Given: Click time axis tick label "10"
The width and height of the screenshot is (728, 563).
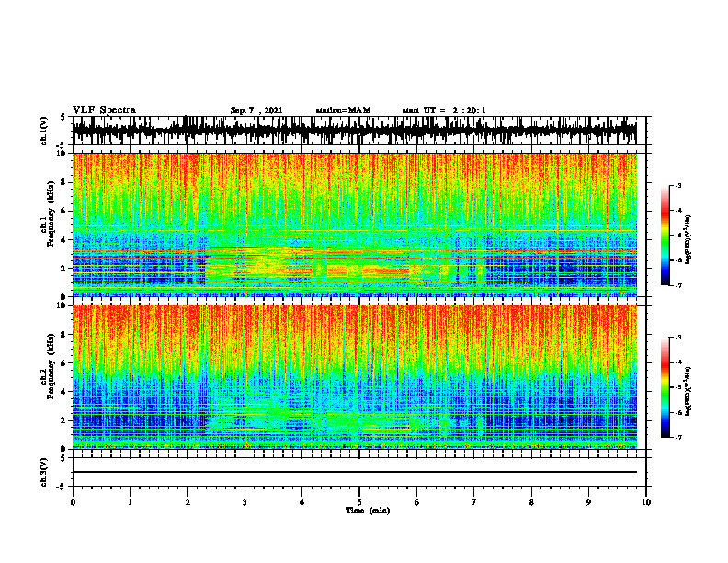Looking at the screenshot, I should click(x=646, y=502).
